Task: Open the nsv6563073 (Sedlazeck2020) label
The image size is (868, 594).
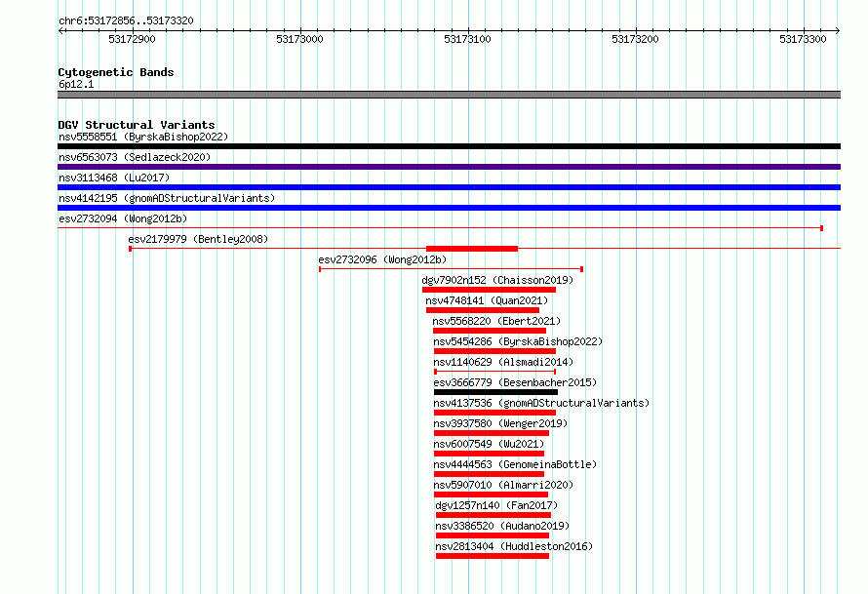Action: (135, 157)
